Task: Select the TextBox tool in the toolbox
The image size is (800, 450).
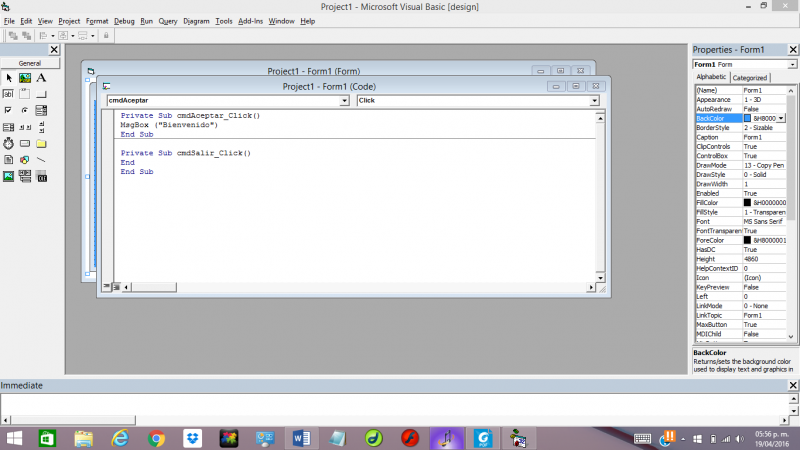Action: 9,94
